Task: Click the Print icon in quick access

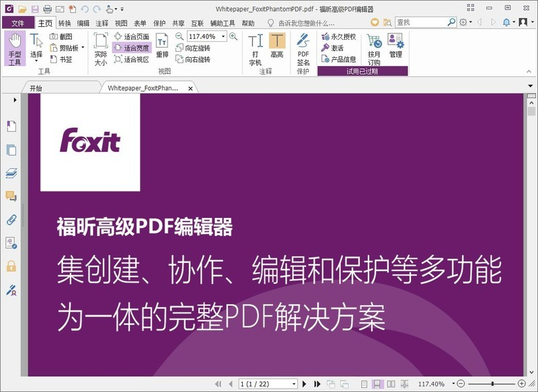Action: 48,9
